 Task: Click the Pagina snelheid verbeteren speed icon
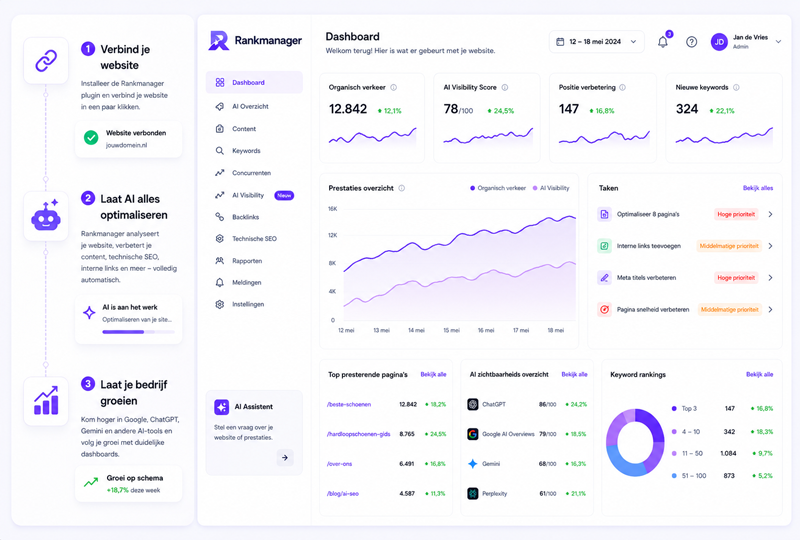pyautogui.click(x=604, y=309)
